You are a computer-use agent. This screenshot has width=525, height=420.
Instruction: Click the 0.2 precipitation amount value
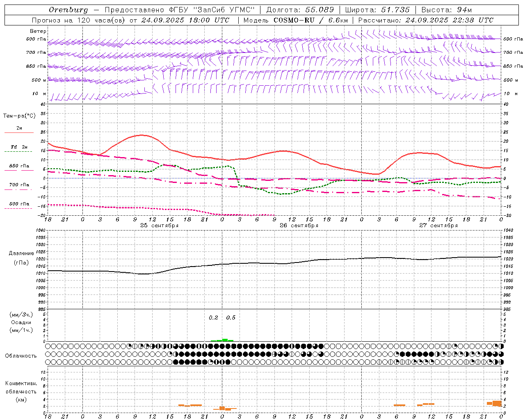pos(213,318)
